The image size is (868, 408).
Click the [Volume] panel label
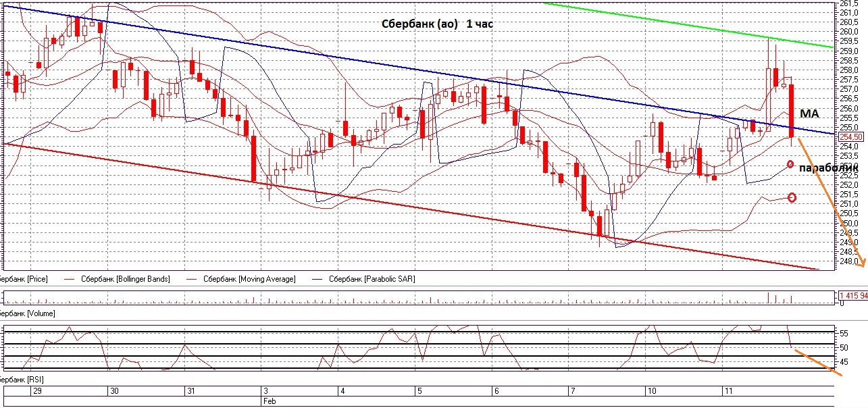[x=27, y=313]
